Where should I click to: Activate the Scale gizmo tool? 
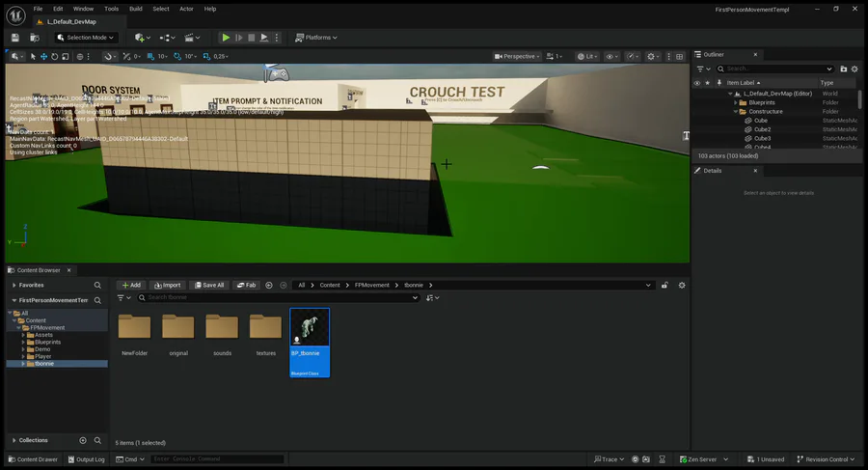66,57
